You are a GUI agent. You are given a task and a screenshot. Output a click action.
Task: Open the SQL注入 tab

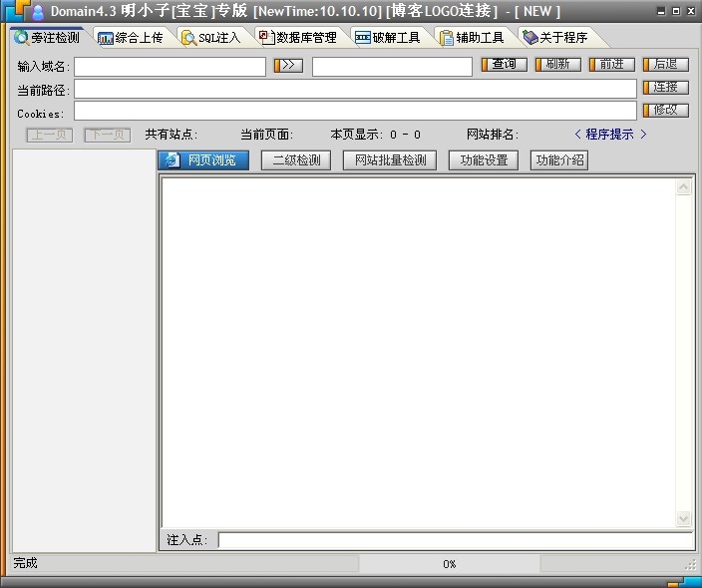pyautogui.click(x=211, y=38)
